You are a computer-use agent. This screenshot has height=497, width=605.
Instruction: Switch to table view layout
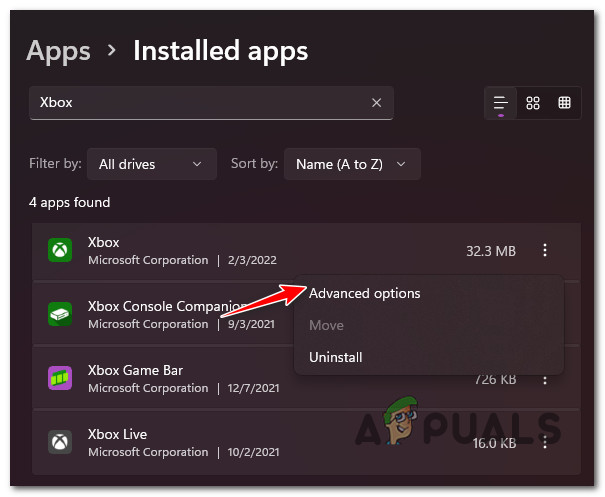[565, 103]
